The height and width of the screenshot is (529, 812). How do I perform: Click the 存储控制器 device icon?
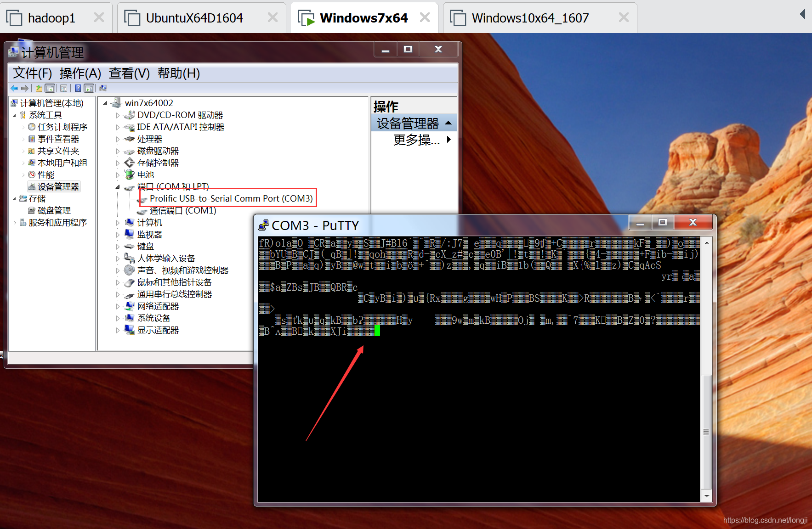tap(130, 163)
